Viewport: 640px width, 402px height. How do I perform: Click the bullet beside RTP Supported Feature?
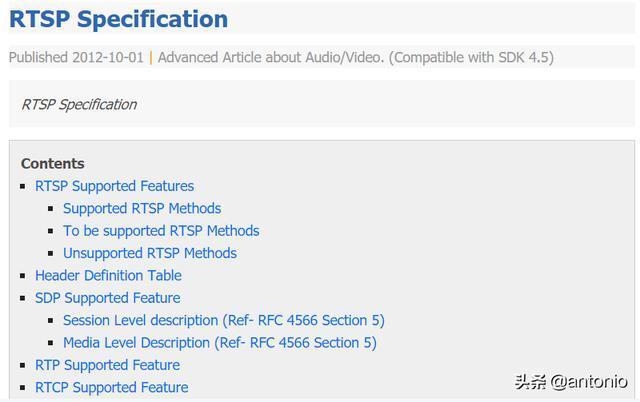tap(24, 366)
